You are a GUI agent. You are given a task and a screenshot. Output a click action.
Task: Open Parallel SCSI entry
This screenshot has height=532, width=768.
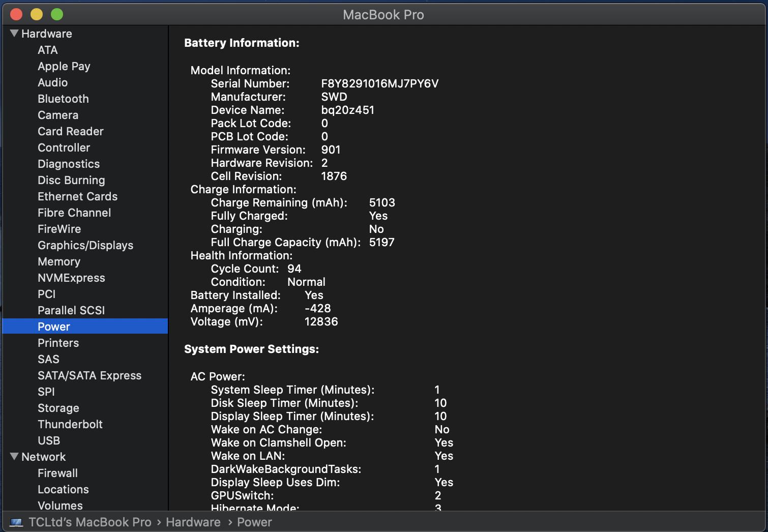[x=71, y=310]
